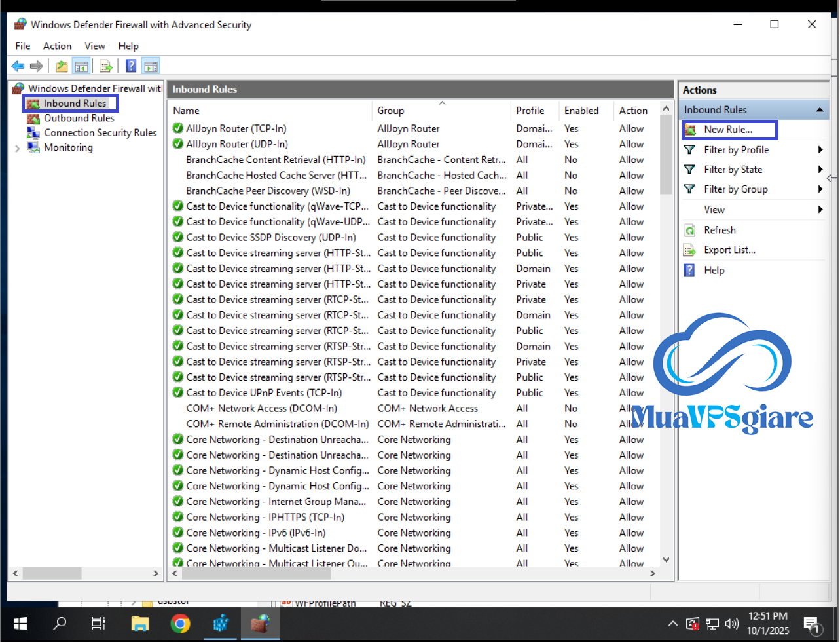Click the Refresh icon in Actions pane

[689, 230]
